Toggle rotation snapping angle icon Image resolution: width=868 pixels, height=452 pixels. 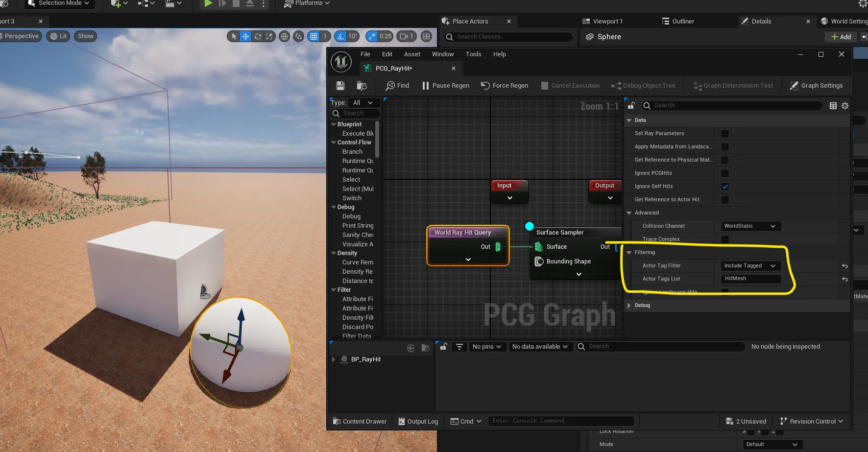point(340,36)
